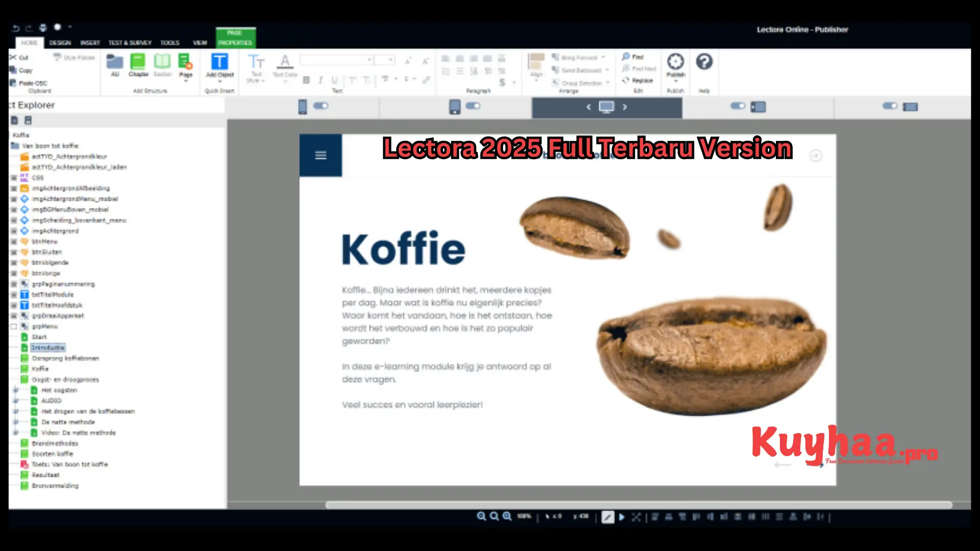Click the print icon in quick access toolbar
The height and width of the screenshot is (551, 980).
43,28
